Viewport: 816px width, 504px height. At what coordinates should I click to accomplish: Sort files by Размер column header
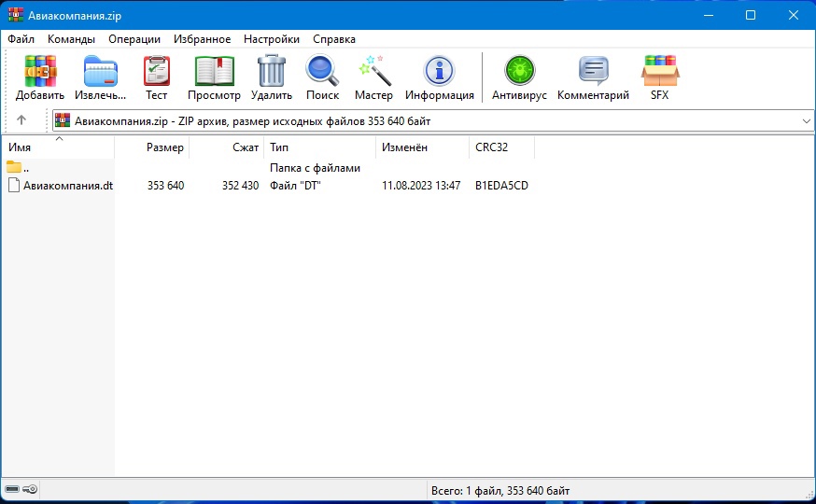(x=165, y=147)
